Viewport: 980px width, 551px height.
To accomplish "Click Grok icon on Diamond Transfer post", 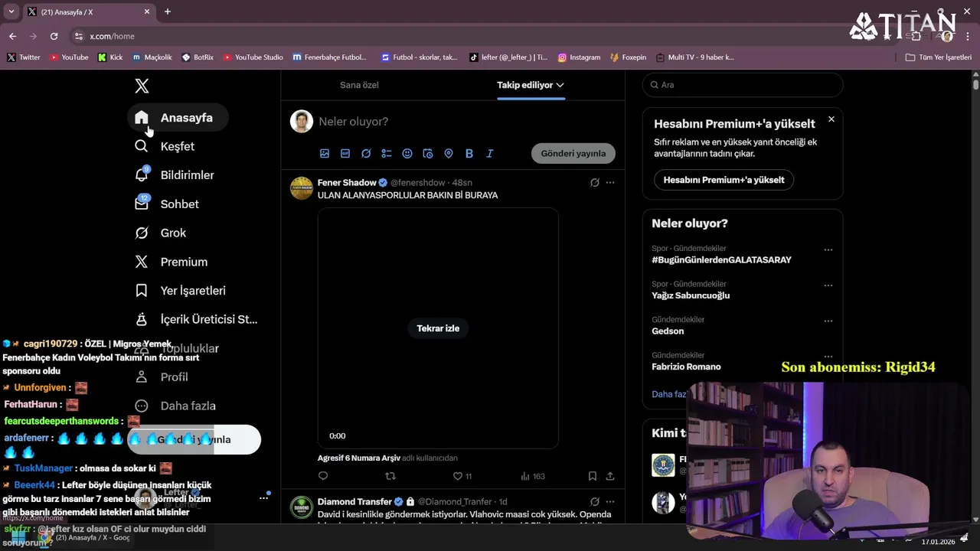I will 595,501.
